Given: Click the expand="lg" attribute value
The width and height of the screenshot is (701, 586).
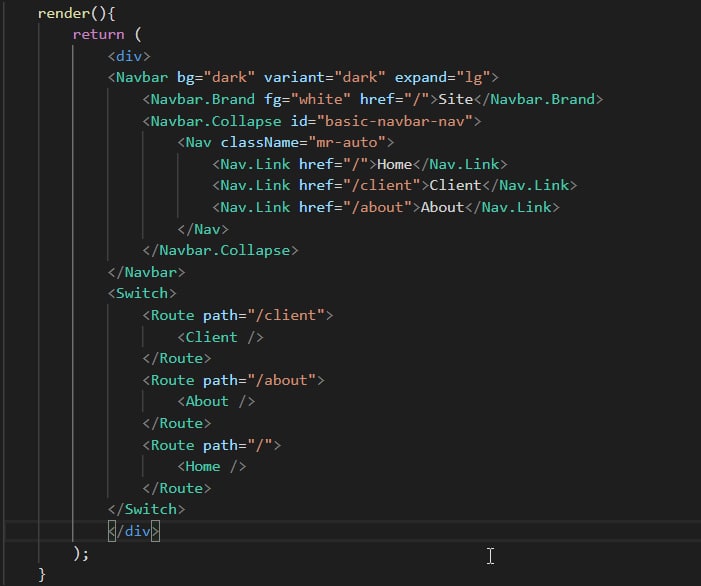Looking at the screenshot, I should pyautogui.click(x=473, y=77).
